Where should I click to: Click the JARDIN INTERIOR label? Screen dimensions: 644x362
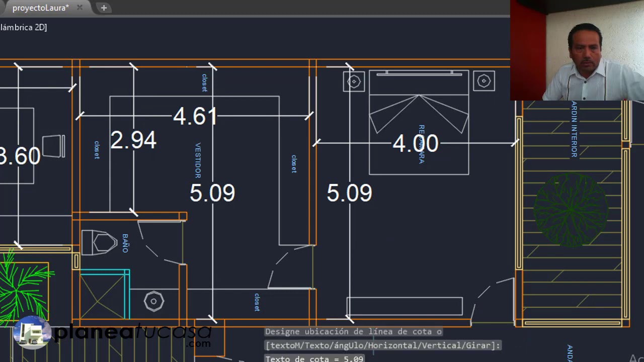click(x=574, y=129)
